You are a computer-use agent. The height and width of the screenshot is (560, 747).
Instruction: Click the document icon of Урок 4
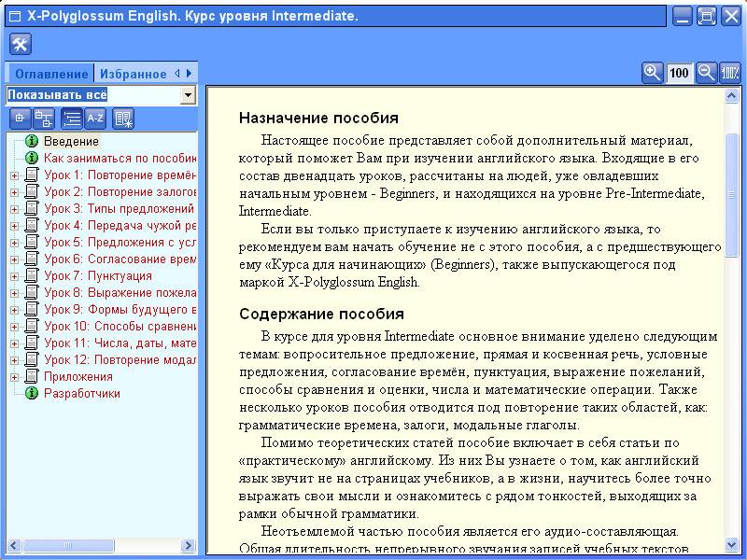point(32,225)
